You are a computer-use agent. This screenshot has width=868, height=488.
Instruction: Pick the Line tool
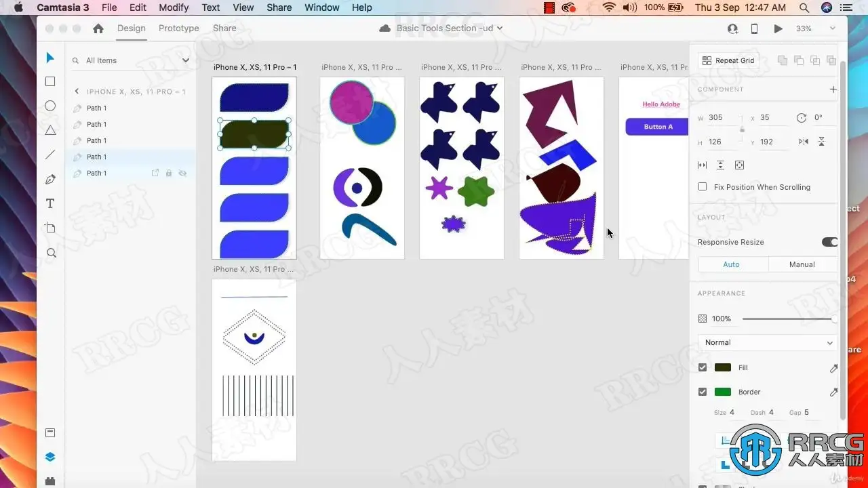point(50,155)
